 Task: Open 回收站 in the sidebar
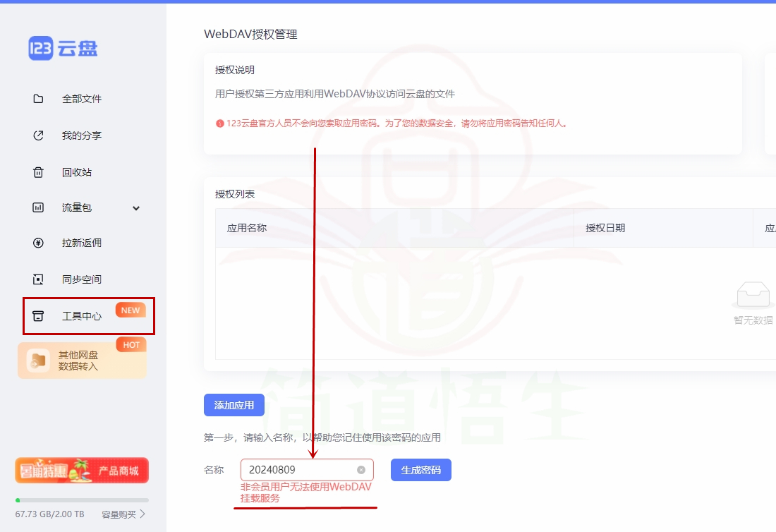[77, 171]
